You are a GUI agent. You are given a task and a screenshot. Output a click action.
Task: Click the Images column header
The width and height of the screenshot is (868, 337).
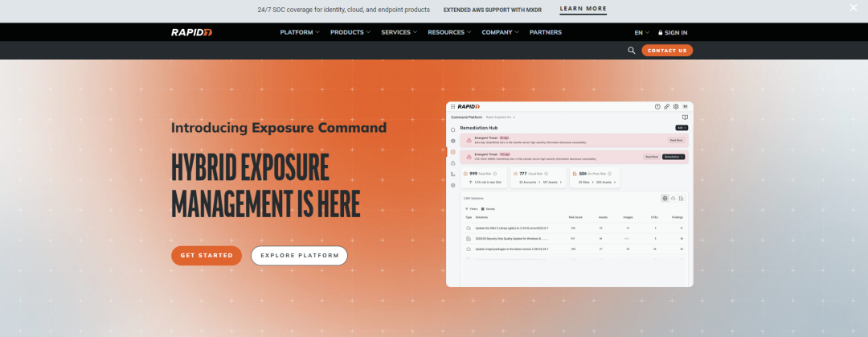point(628,217)
